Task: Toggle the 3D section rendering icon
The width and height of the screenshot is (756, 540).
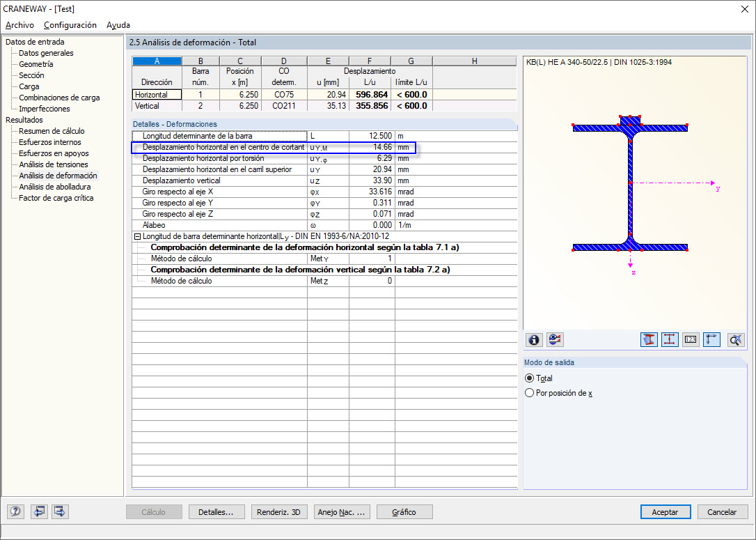Action: coord(649,340)
